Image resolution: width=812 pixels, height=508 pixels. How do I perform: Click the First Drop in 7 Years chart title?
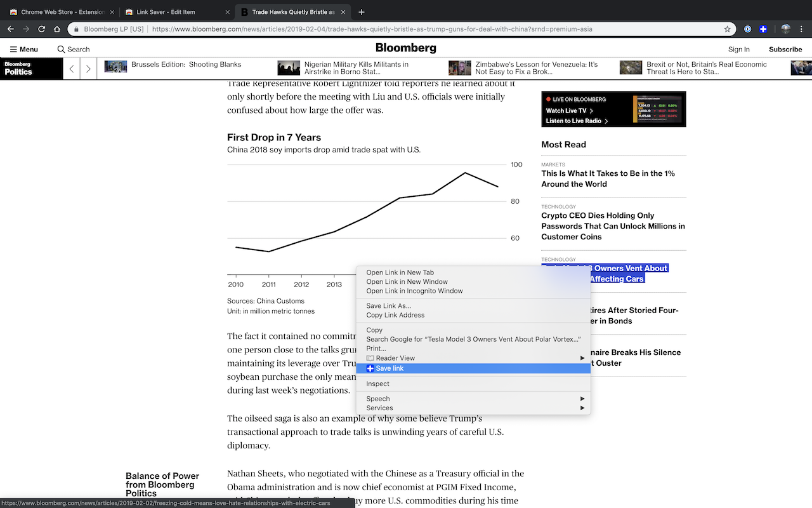(x=274, y=137)
